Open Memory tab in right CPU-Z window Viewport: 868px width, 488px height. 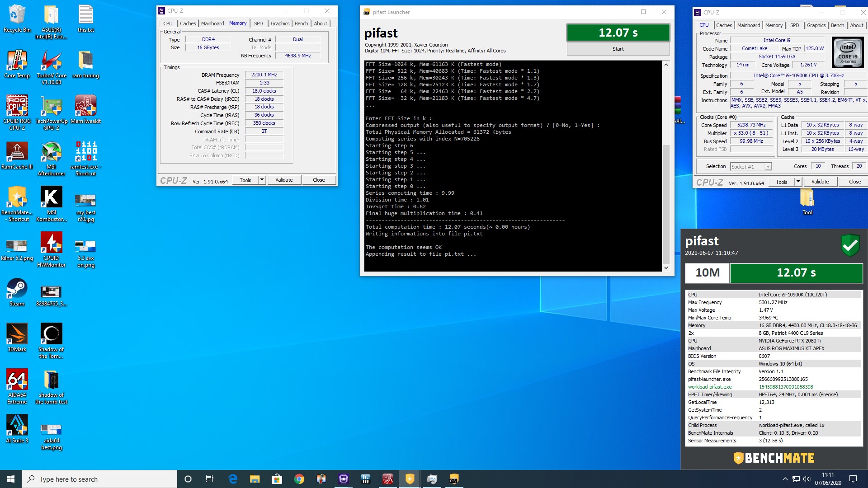774,25
